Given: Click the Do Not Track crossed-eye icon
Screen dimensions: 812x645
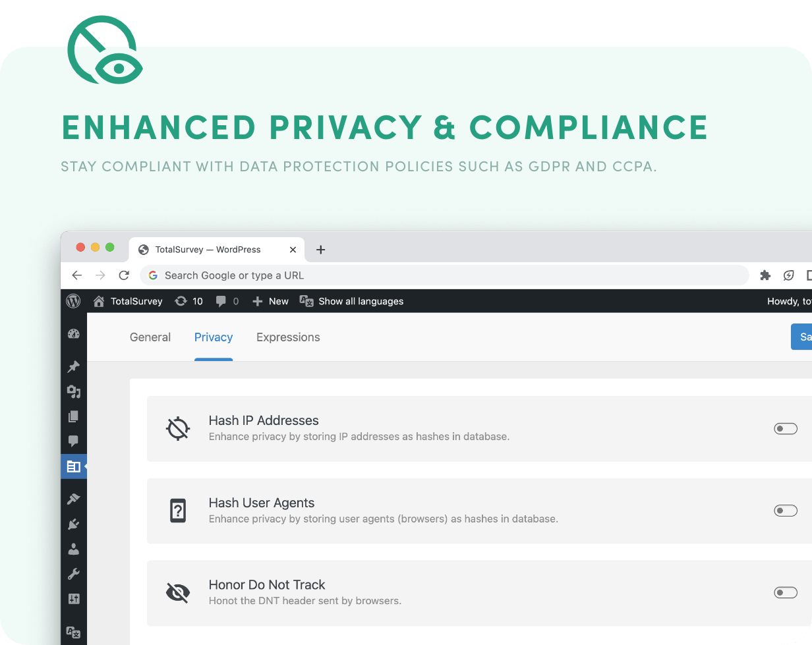Looking at the screenshot, I should coord(178,593).
